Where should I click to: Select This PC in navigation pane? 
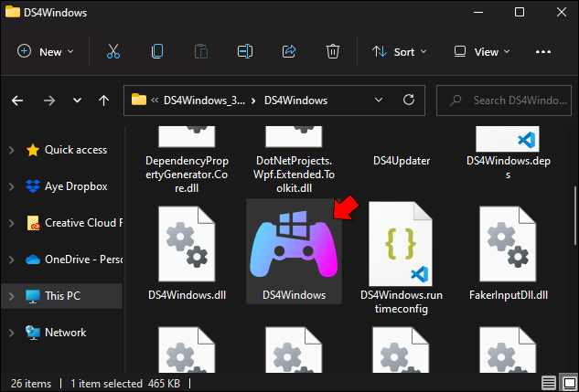61,296
